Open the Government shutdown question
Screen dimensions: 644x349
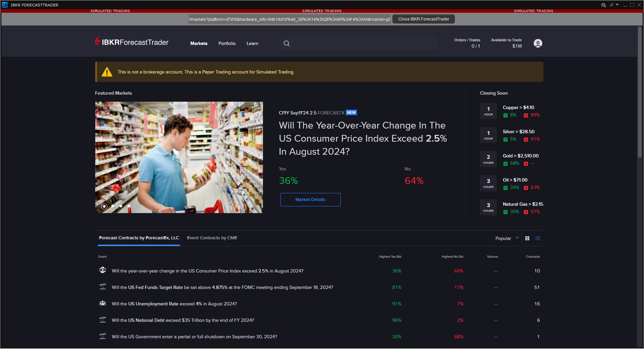(x=194, y=337)
